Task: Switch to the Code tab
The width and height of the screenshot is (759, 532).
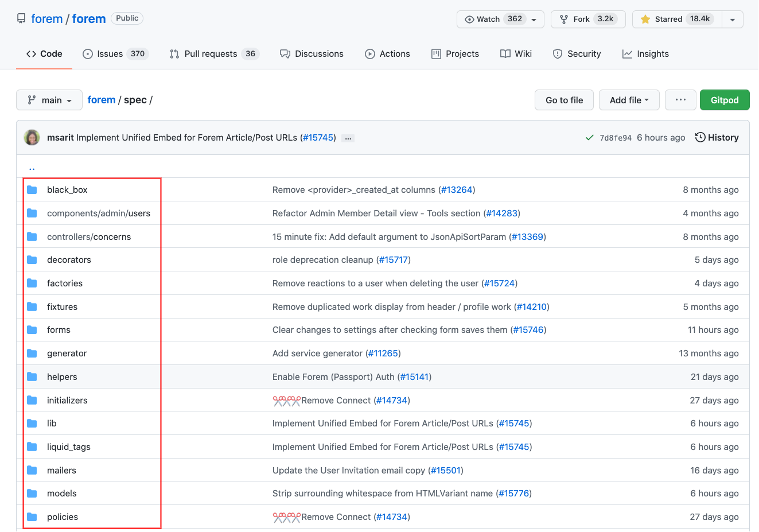Action: (44, 54)
